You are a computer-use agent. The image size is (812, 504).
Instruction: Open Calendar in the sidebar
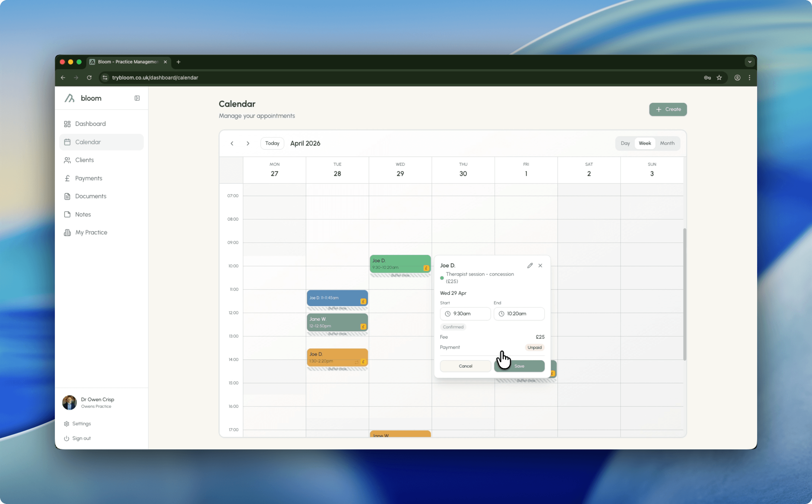[101, 142]
